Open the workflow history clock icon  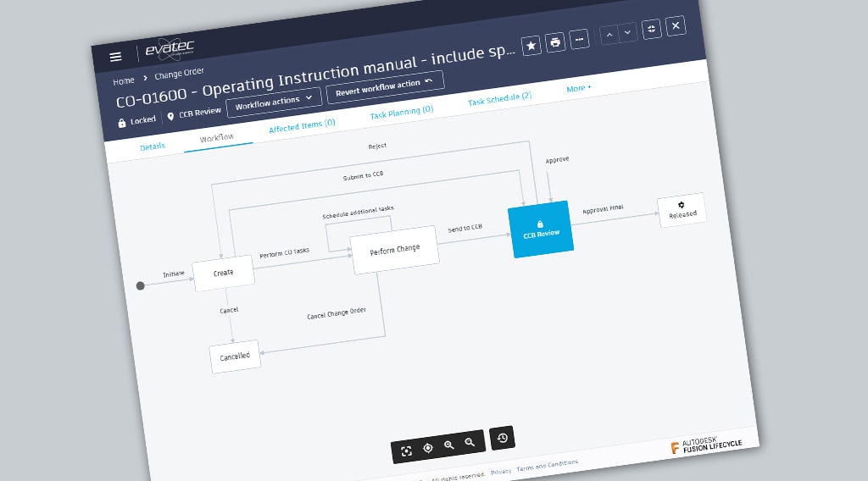(502, 438)
